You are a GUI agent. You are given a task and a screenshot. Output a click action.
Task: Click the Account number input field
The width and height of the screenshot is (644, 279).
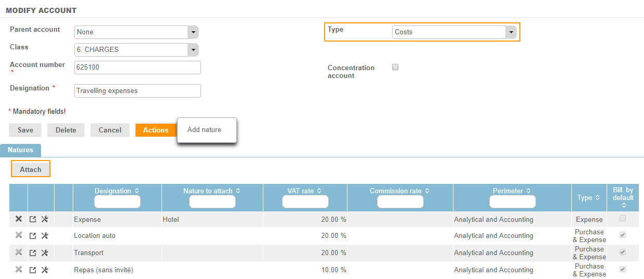[138, 68]
